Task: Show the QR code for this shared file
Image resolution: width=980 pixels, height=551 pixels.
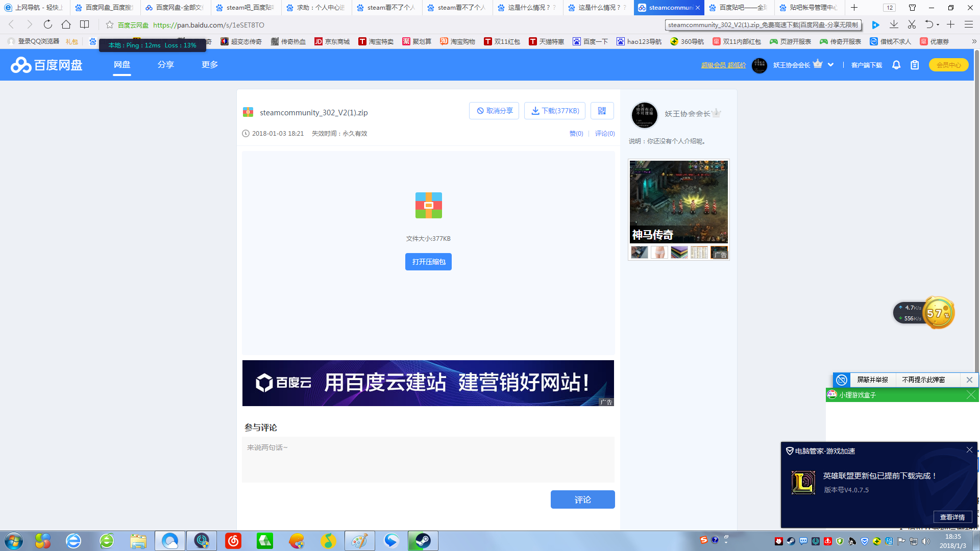Action: click(602, 111)
